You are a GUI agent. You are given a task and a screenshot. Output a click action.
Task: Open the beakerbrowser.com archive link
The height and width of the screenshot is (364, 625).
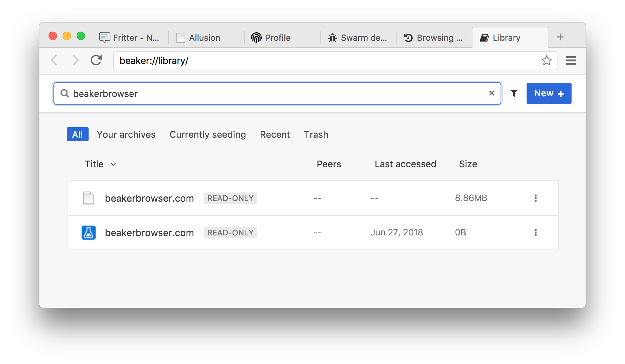pyautogui.click(x=149, y=198)
